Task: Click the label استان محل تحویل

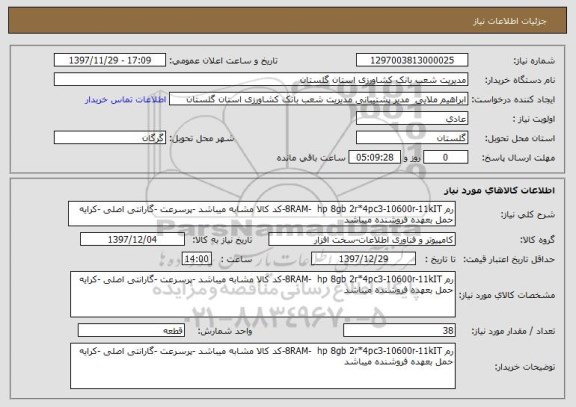Action: (520, 138)
